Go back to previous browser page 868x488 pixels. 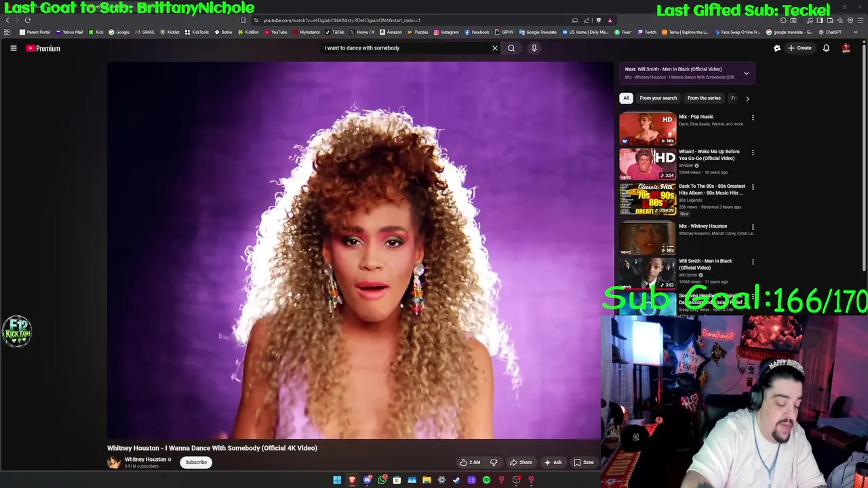tap(7, 20)
